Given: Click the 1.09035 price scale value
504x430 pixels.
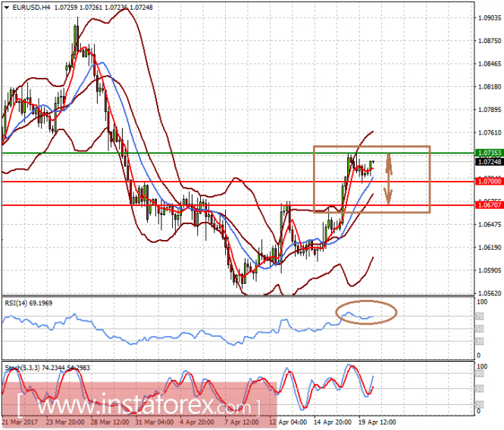Looking at the screenshot, I should [x=490, y=17].
